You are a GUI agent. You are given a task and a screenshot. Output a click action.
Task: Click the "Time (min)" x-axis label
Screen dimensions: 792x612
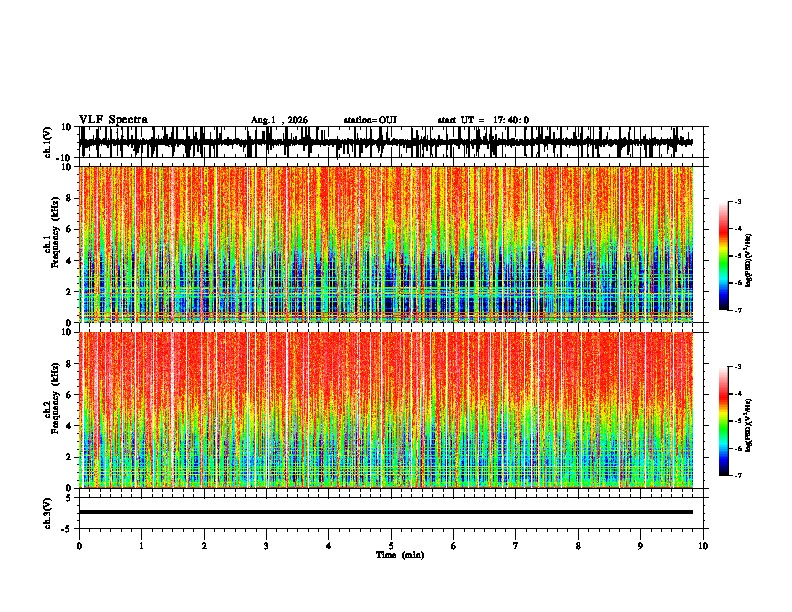tap(400, 555)
